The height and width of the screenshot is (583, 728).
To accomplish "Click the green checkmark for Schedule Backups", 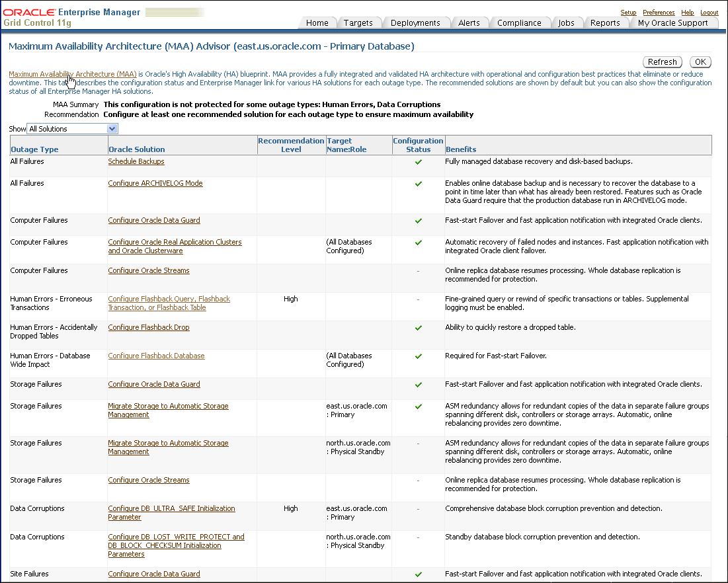I will pyautogui.click(x=418, y=162).
